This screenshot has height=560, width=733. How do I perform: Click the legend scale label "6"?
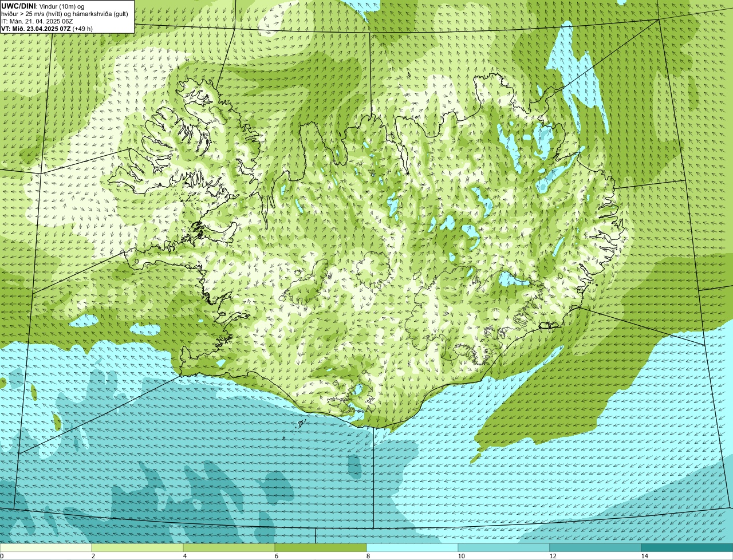click(276, 556)
